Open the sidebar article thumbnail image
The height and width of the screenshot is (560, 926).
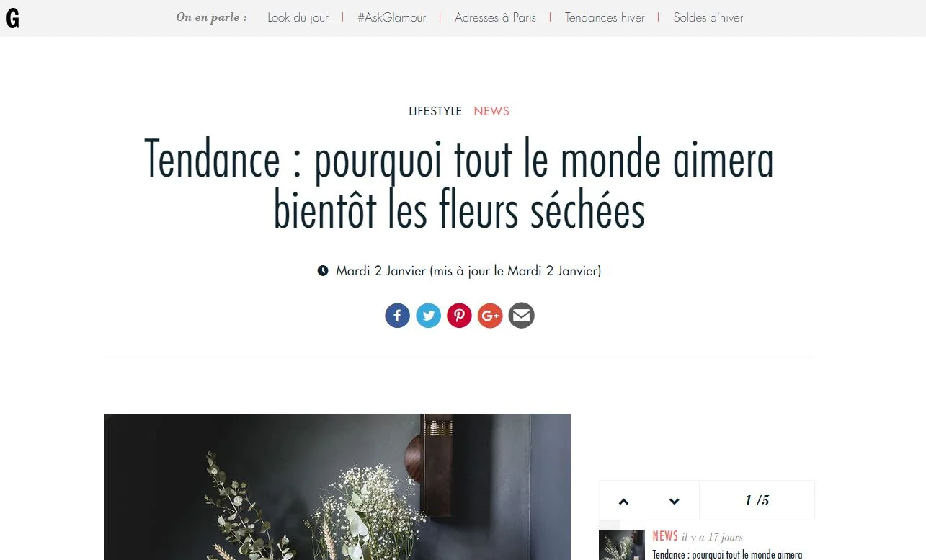pyautogui.click(x=622, y=545)
